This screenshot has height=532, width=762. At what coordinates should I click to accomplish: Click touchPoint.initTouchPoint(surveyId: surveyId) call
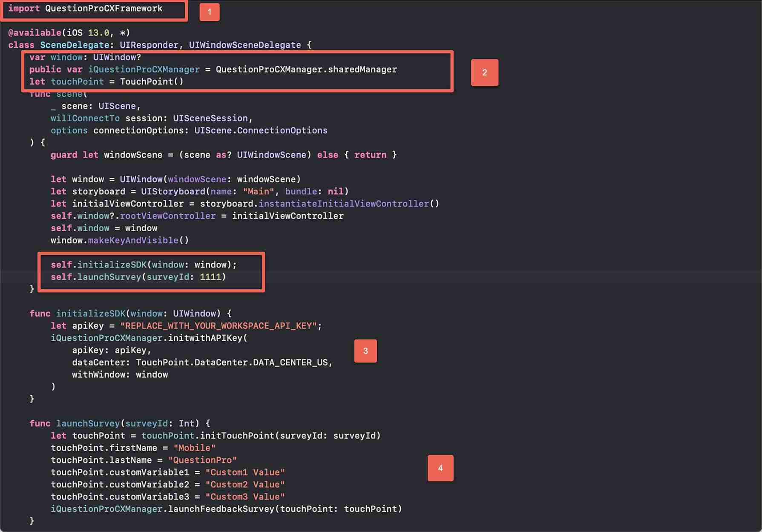(x=261, y=436)
